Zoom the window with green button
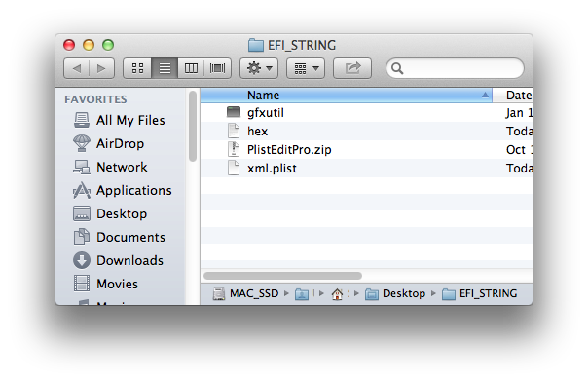The width and height of the screenshot is (588, 382). [x=108, y=45]
